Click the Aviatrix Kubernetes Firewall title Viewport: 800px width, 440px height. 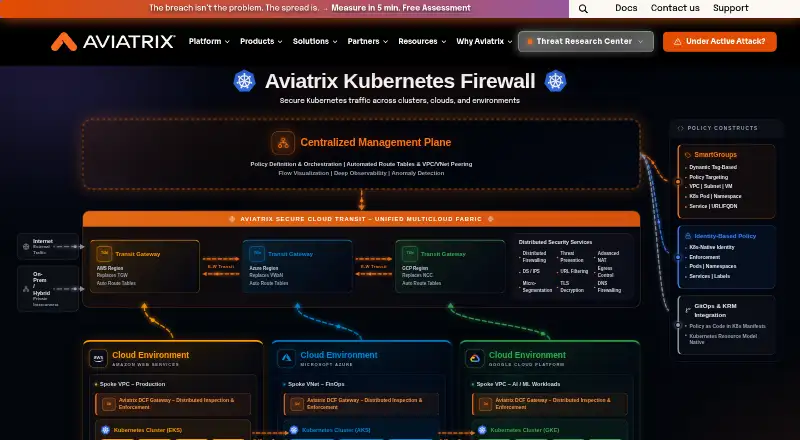pos(400,81)
